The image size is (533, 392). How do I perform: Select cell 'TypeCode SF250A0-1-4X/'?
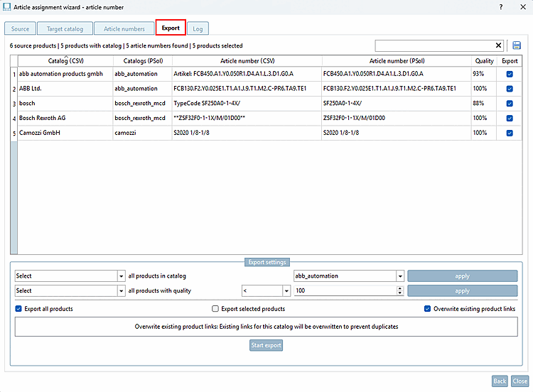click(x=247, y=103)
